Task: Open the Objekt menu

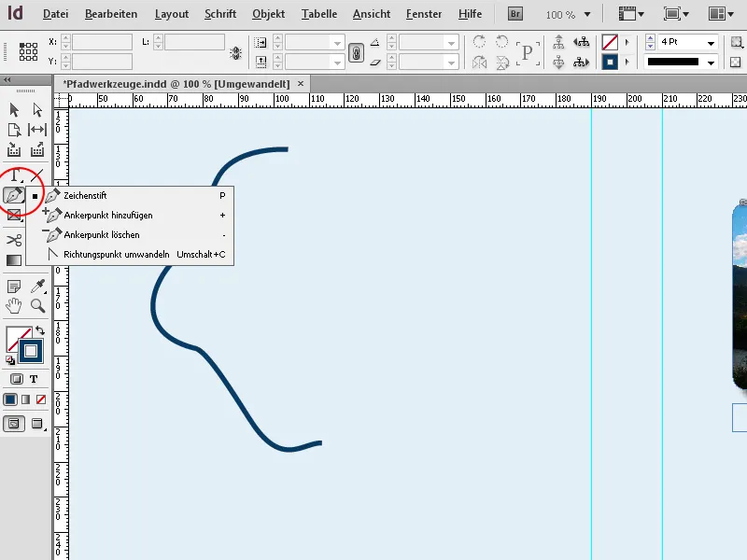Action: (x=268, y=14)
